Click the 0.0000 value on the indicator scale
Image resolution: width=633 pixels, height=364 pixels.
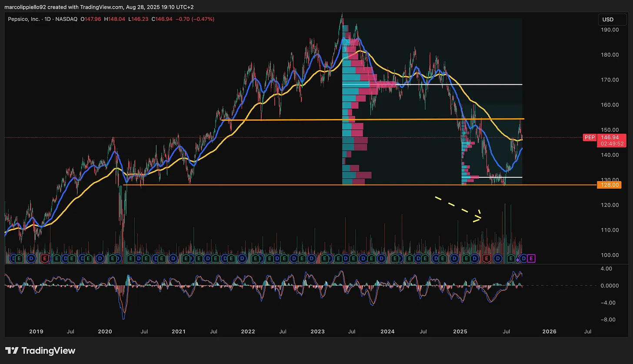pyautogui.click(x=610, y=285)
